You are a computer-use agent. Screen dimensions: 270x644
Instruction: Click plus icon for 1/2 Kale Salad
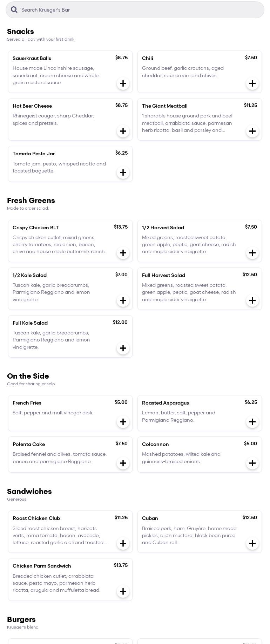[x=123, y=300]
